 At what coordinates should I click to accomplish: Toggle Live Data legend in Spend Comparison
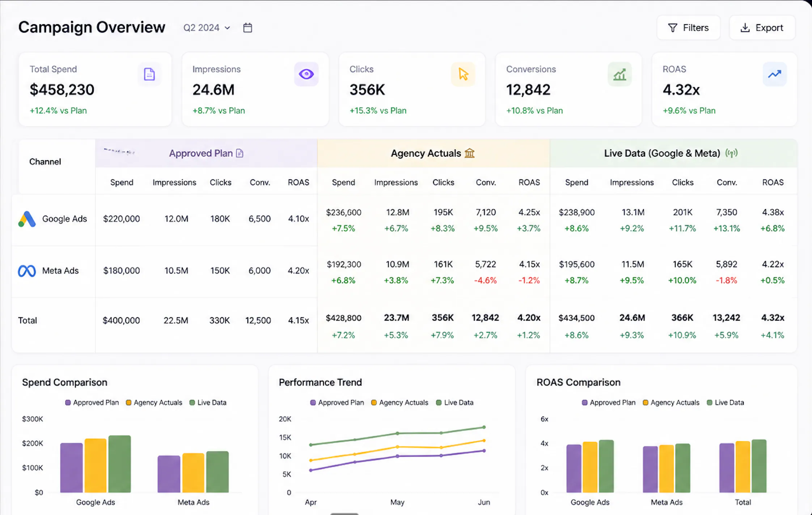coord(208,403)
